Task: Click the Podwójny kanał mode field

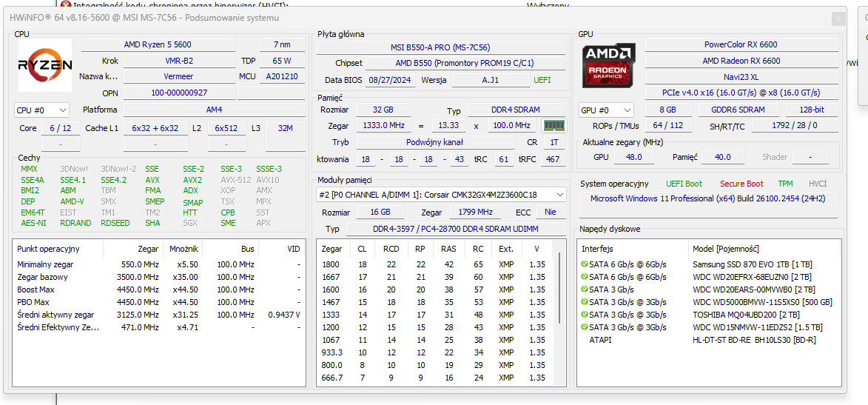Action: (x=434, y=142)
